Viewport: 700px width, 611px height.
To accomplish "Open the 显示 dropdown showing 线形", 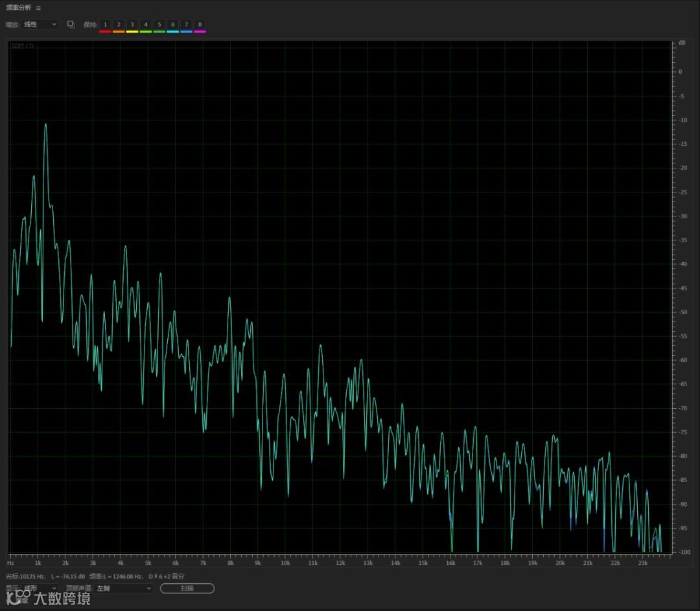I will [x=40, y=588].
